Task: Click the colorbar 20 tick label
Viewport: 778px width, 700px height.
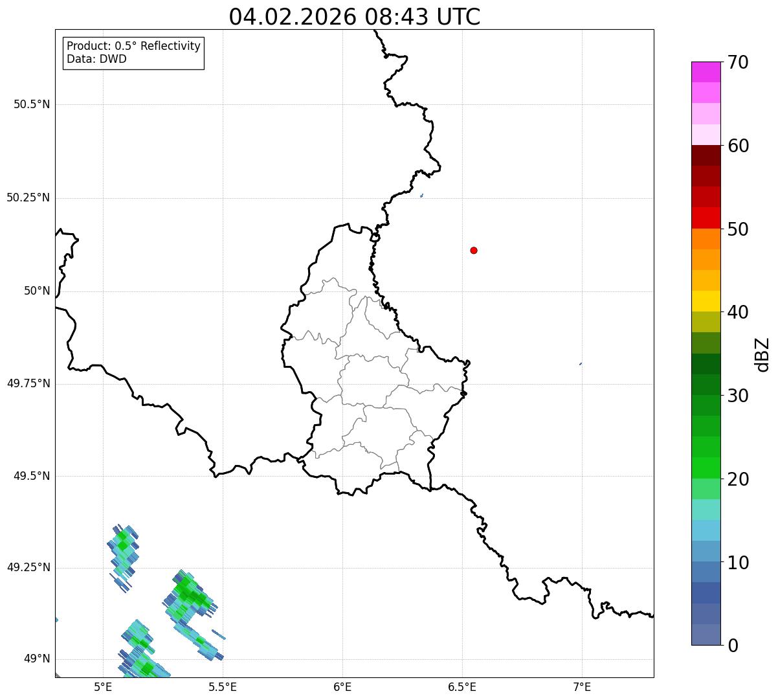Action: click(738, 479)
